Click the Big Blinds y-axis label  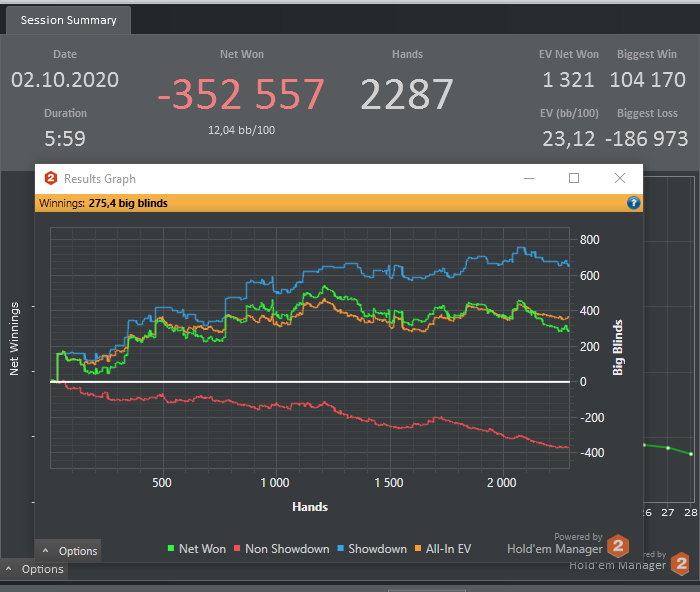(618, 347)
